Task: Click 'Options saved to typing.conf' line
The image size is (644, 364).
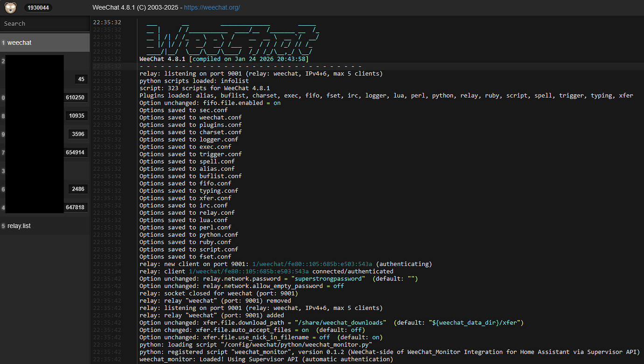Action: coord(189,190)
